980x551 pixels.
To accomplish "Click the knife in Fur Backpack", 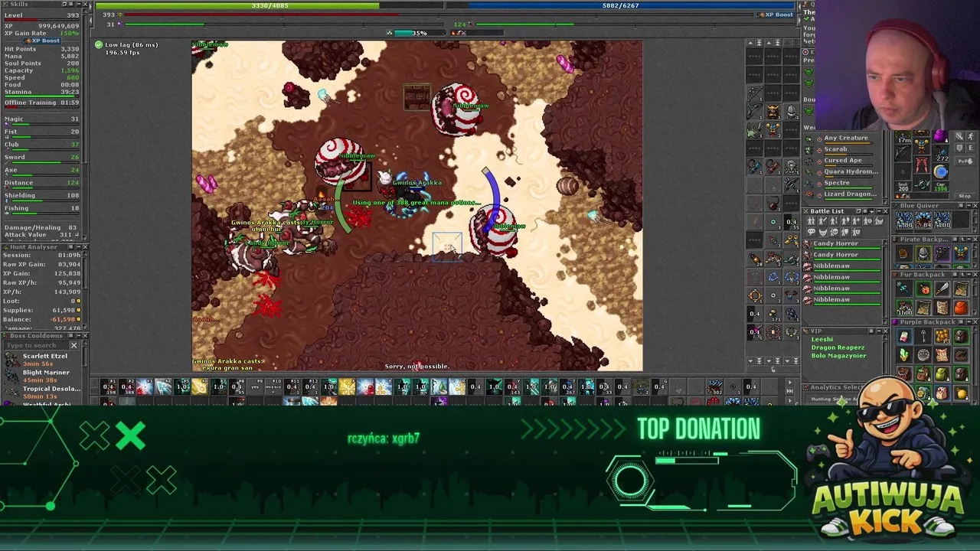I will click(942, 289).
